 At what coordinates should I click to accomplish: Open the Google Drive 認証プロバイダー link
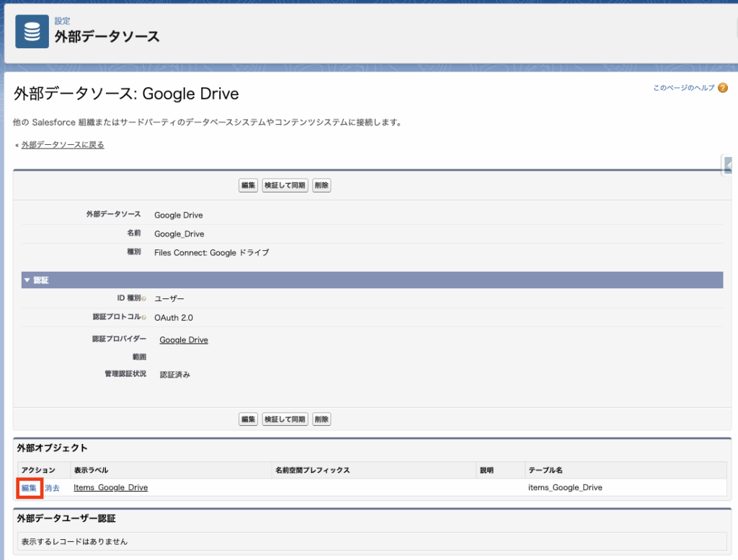coord(184,339)
